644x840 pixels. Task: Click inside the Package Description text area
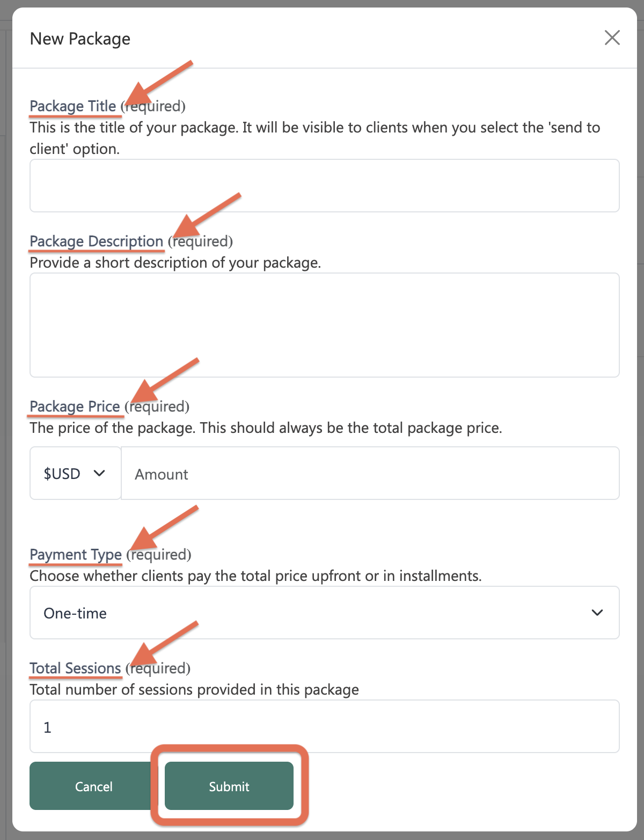tap(325, 325)
